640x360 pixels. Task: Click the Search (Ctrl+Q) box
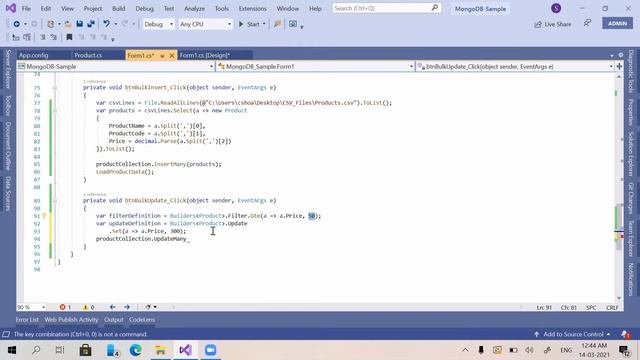(x=386, y=8)
